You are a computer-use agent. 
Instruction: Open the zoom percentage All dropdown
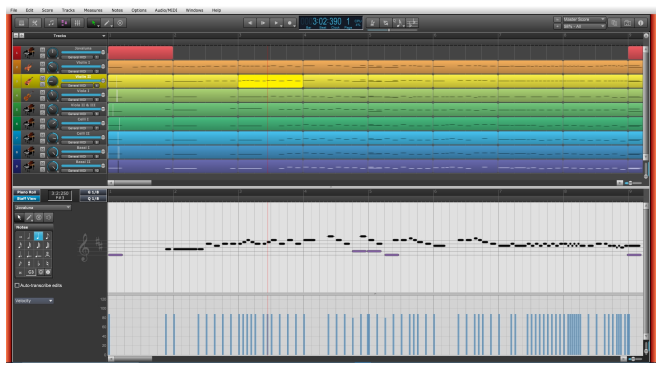(584, 26)
